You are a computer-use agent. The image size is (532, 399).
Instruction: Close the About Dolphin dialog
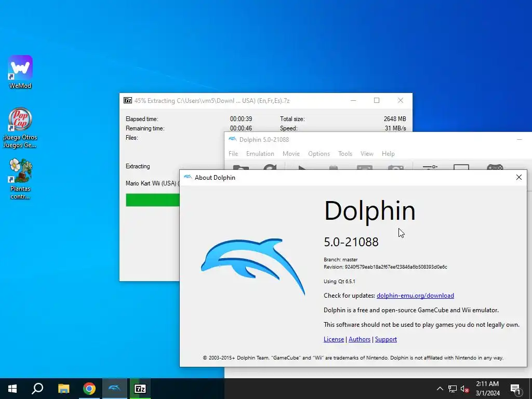coord(519,177)
